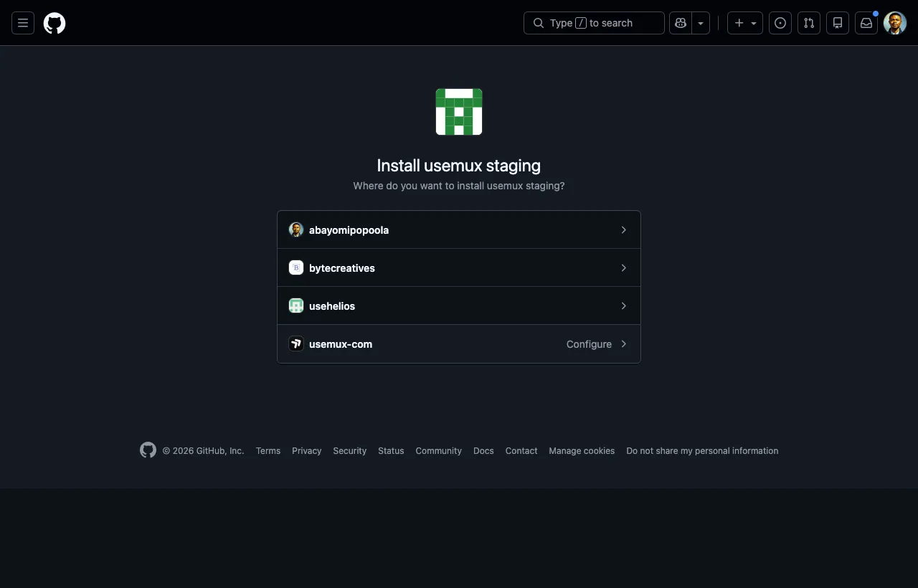Open user profile avatar menu
This screenshot has width=918, height=588.
point(895,23)
